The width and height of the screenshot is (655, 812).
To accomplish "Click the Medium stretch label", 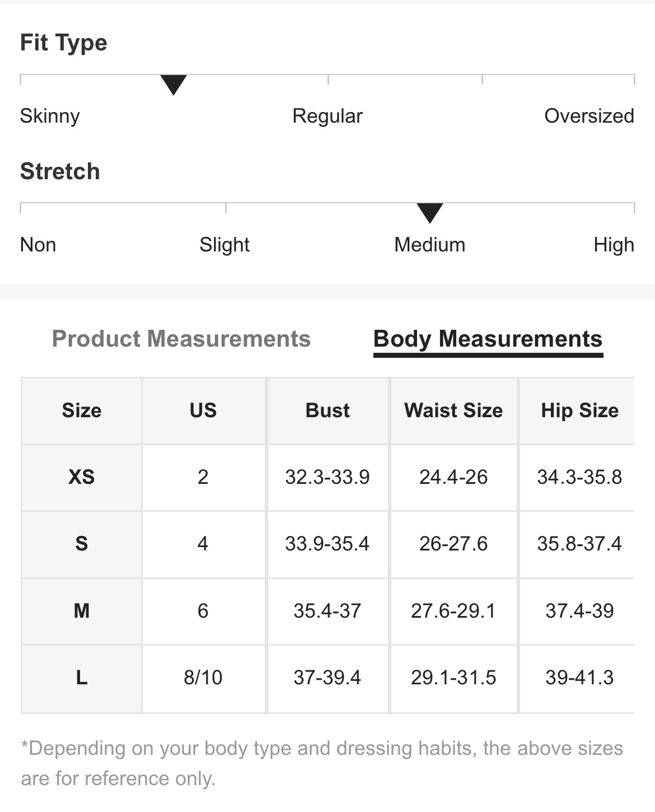I will pos(430,245).
